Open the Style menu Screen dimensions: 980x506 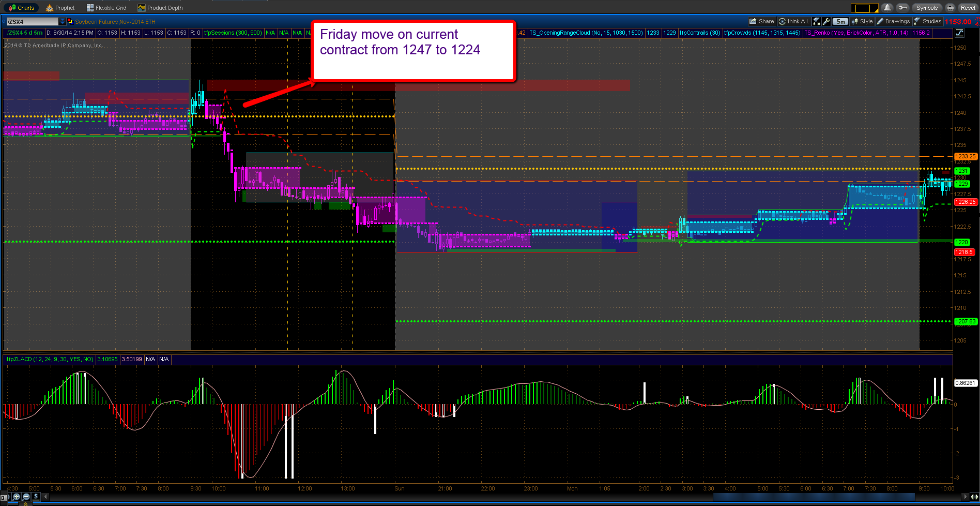(x=862, y=21)
